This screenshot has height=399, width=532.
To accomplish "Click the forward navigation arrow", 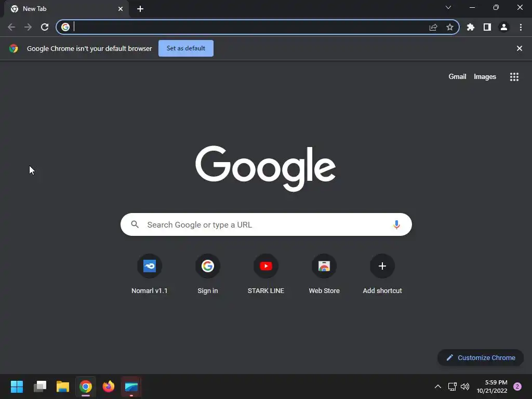I will click(28, 27).
